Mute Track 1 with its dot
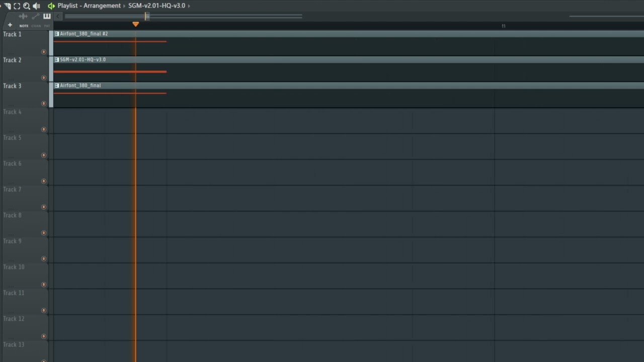The height and width of the screenshot is (362, 644). [x=44, y=52]
